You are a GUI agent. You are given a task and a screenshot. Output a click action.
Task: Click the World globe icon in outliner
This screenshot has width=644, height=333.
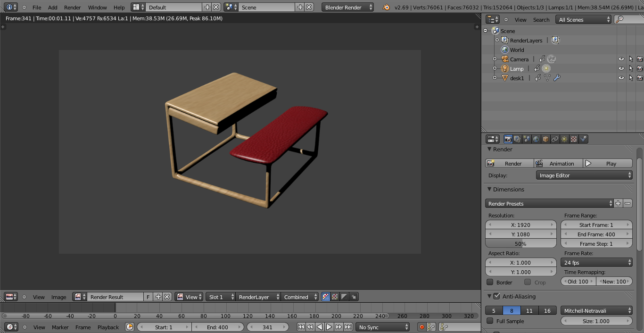pos(505,50)
